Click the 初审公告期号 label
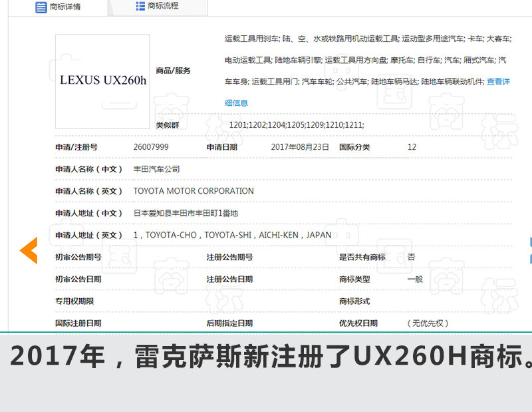 click(x=78, y=257)
